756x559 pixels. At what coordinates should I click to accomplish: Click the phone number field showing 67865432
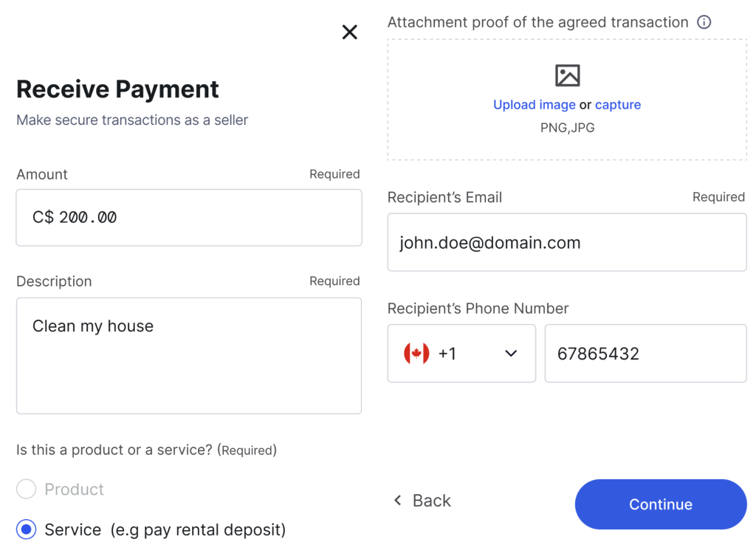645,354
